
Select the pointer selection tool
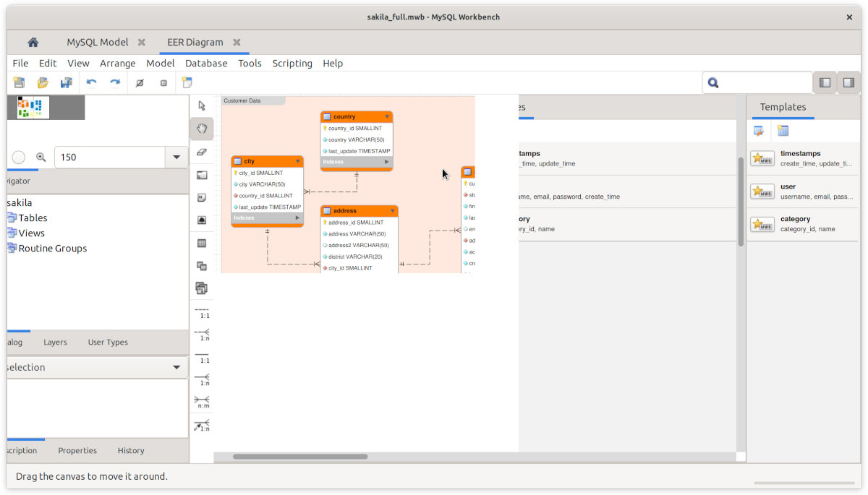point(202,106)
